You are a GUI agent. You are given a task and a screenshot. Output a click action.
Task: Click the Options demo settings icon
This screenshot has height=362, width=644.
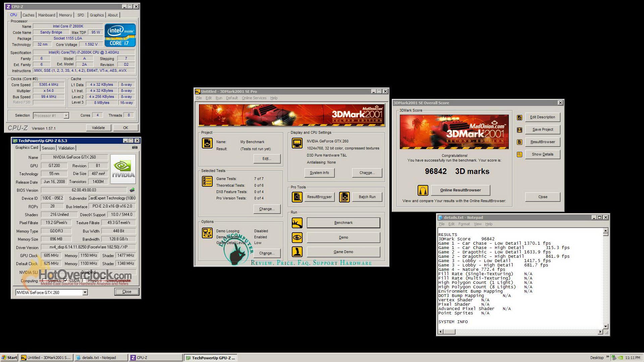click(x=207, y=233)
